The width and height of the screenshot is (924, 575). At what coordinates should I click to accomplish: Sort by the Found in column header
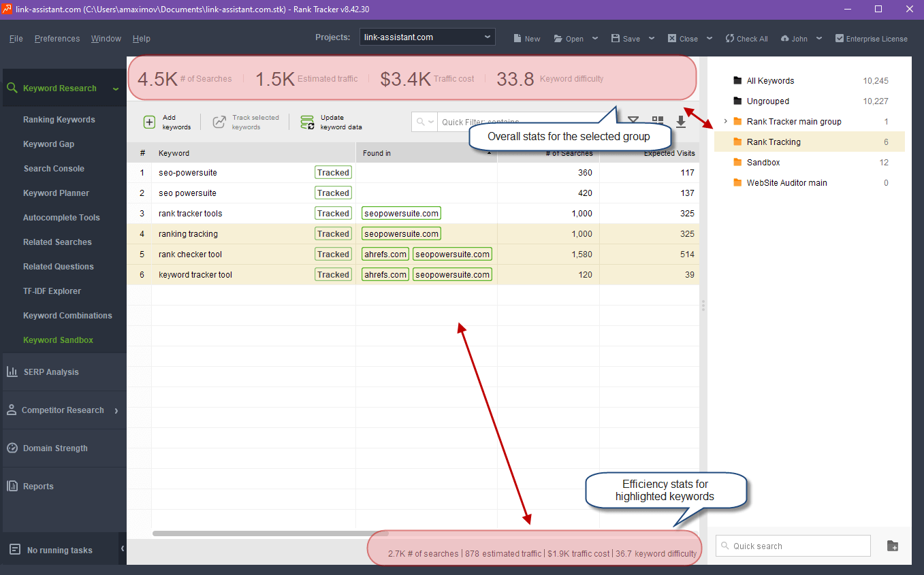pos(426,153)
